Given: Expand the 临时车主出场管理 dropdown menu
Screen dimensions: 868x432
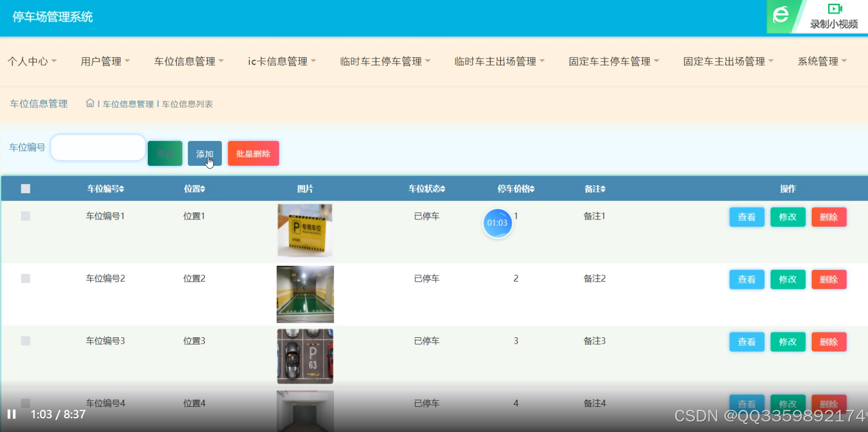Looking at the screenshot, I should pyautogui.click(x=500, y=62).
